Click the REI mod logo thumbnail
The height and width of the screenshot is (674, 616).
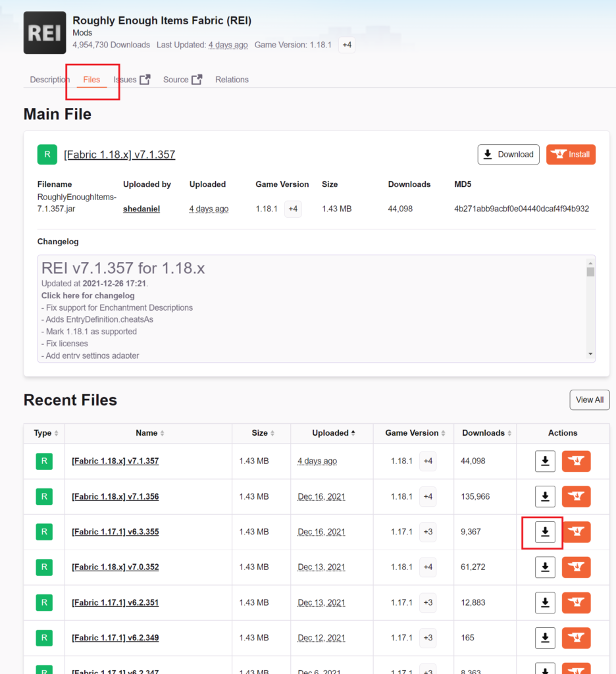[45, 33]
